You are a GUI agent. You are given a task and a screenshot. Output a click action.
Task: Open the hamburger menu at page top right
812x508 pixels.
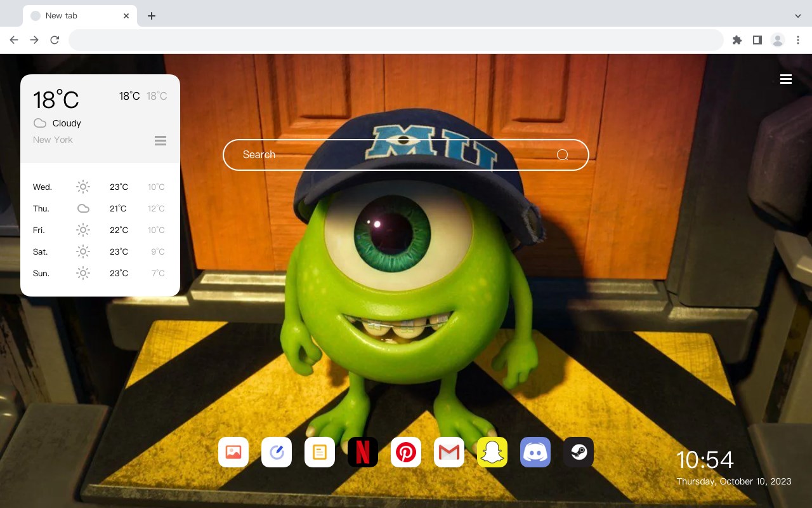coord(786,79)
